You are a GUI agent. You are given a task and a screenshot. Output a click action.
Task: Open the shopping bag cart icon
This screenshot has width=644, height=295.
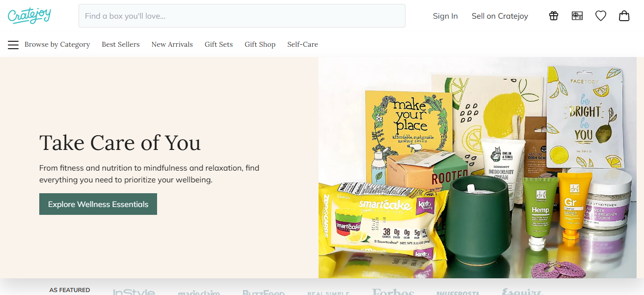624,16
